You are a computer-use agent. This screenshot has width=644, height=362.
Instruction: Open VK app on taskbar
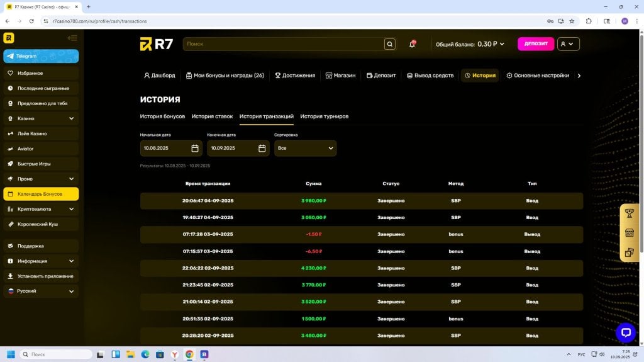click(x=204, y=354)
